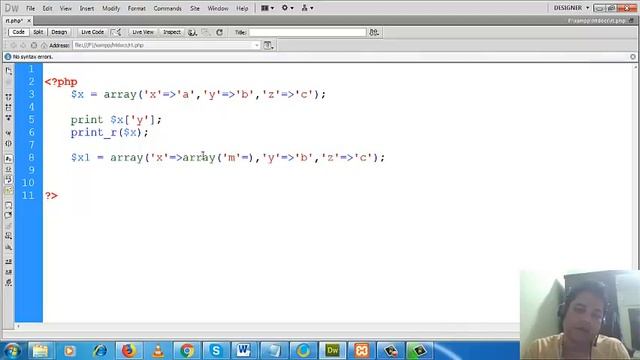Click Balance Braces icon
The image size is (640, 360).
coord(9,143)
